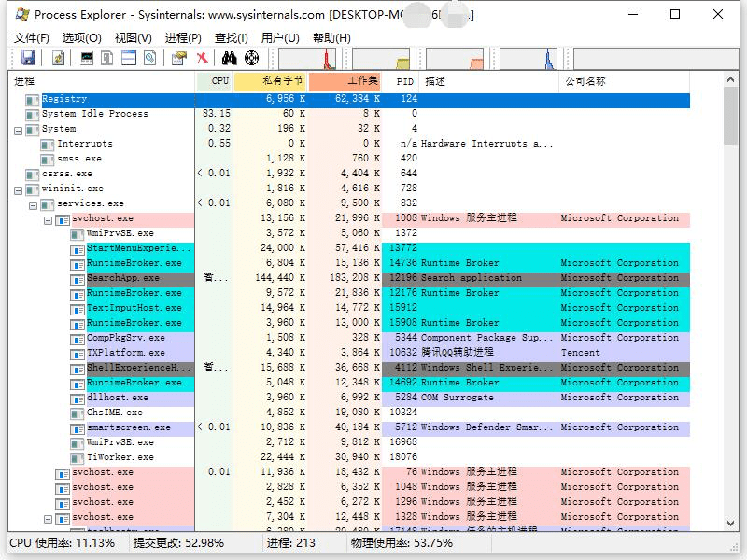
Task: Click the scroll down arrow of process list
Action: [730, 524]
